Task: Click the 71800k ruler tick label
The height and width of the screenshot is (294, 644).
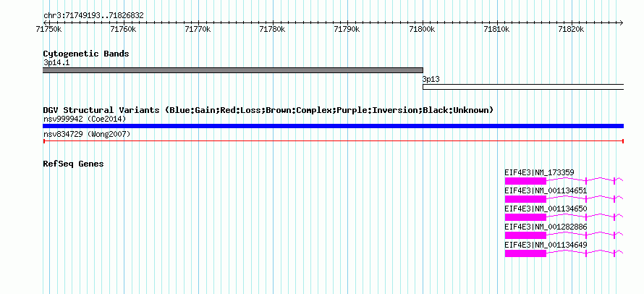Action: 423,29
